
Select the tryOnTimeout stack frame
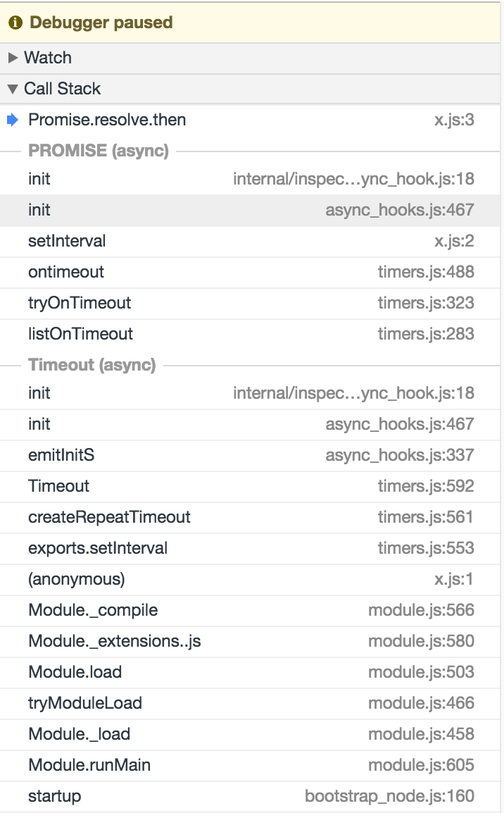point(250,303)
